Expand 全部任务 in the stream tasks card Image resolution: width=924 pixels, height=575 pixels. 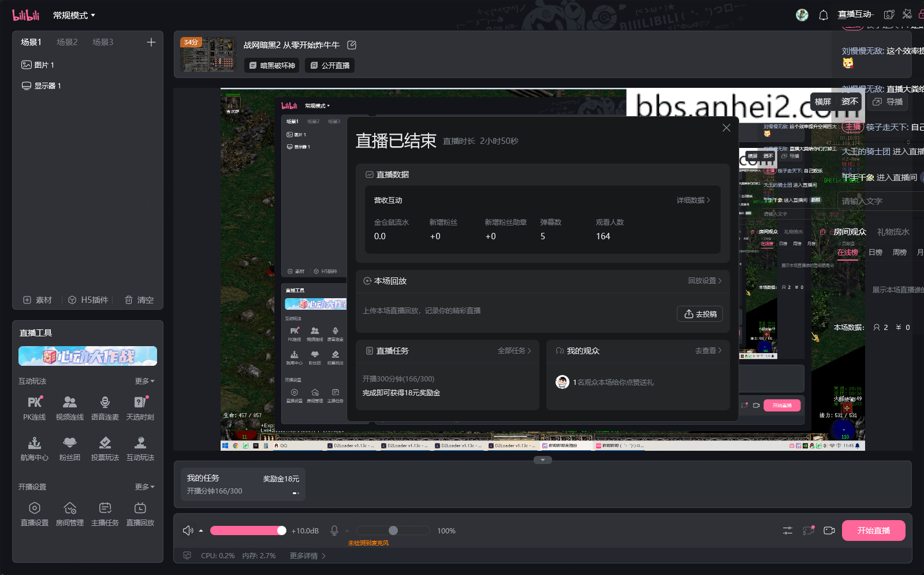(x=515, y=351)
